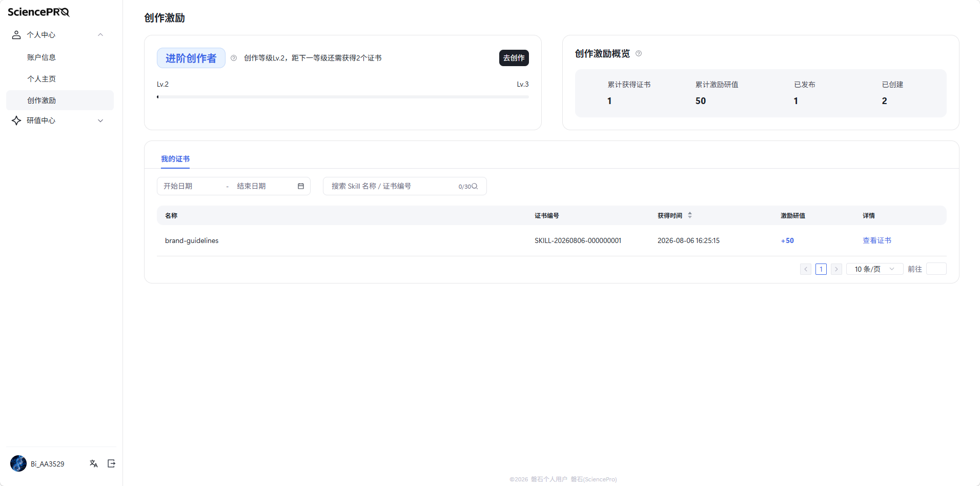
Task: Open the date picker calendar icon
Action: (x=301, y=186)
